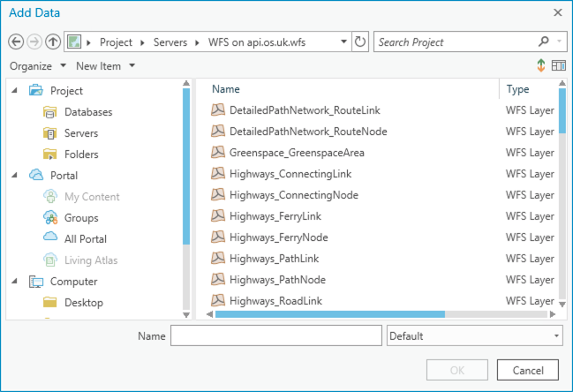Viewport: 573px width, 392px height.
Task: Click the Portal cloud icon
Action: [x=36, y=175]
